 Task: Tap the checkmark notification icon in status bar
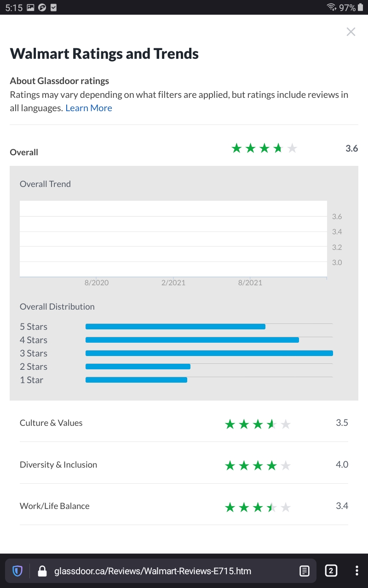[x=54, y=7]
